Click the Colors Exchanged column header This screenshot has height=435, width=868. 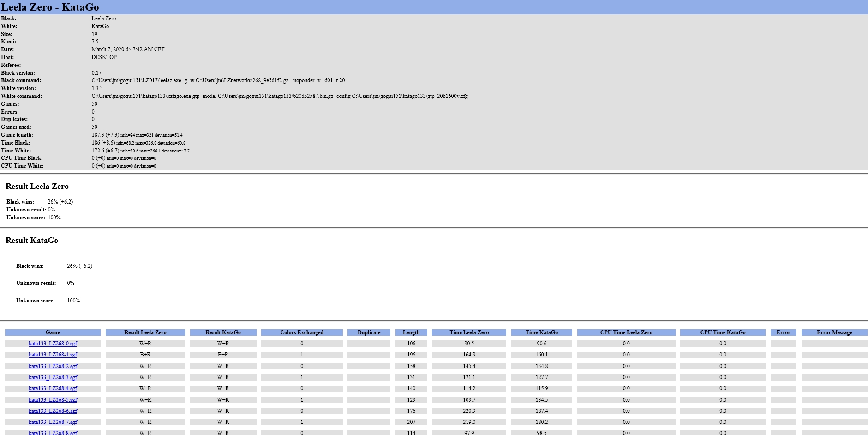click(302, 332)
